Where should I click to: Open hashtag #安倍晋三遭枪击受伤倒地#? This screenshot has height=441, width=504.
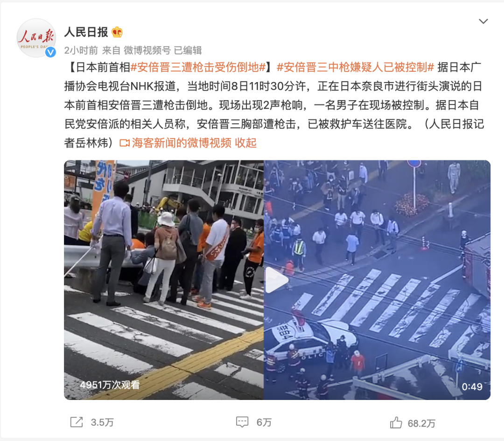[x=198, y=67]
